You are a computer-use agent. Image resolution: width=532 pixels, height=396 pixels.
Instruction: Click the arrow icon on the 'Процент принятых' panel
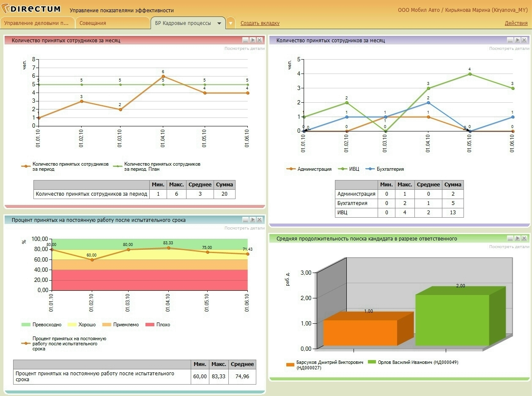[x=252, y=220]
